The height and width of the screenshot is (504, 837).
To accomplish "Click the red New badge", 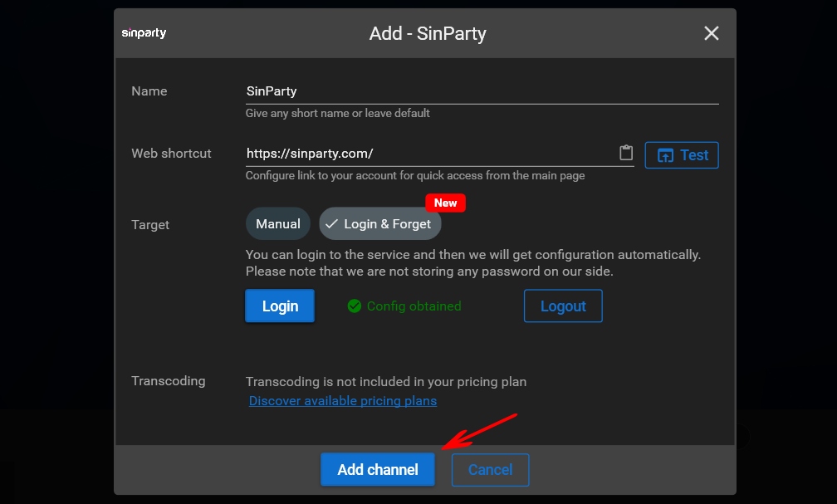I will click(445, 203).
